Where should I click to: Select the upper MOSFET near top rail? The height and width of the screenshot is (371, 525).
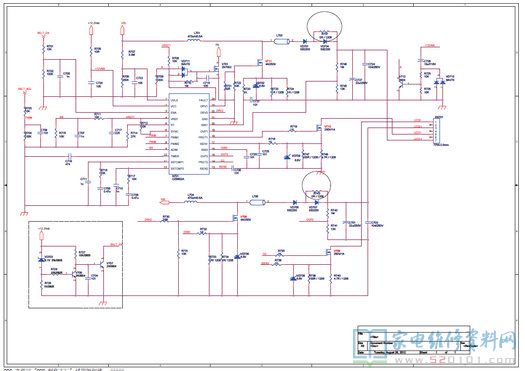260,62
